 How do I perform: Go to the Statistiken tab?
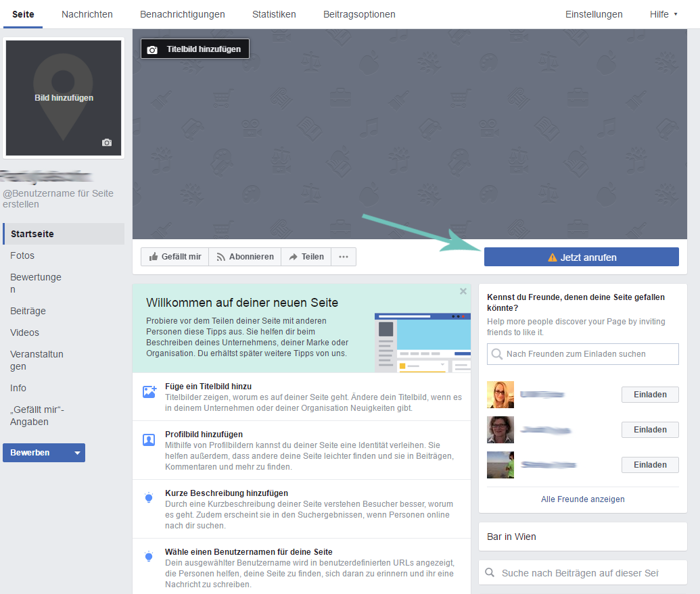(274, 14)
